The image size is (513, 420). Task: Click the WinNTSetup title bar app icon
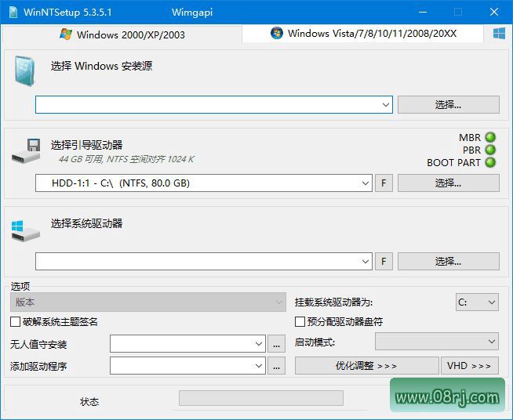point(13,12)
